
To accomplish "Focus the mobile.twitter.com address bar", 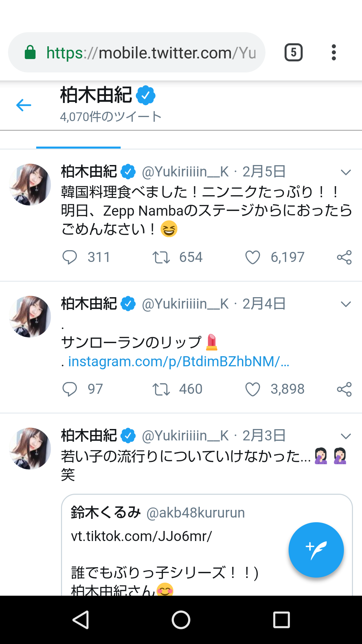I will (x=137, y=52).
